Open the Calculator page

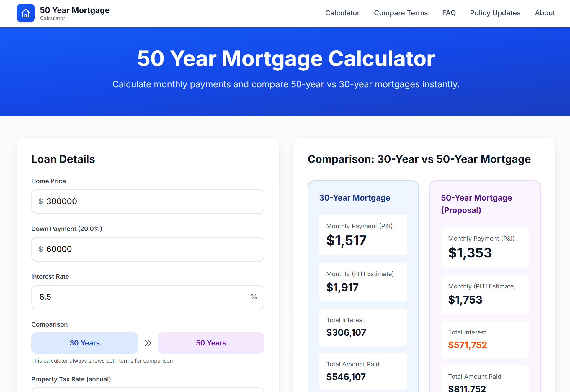[x=342, y=13]
